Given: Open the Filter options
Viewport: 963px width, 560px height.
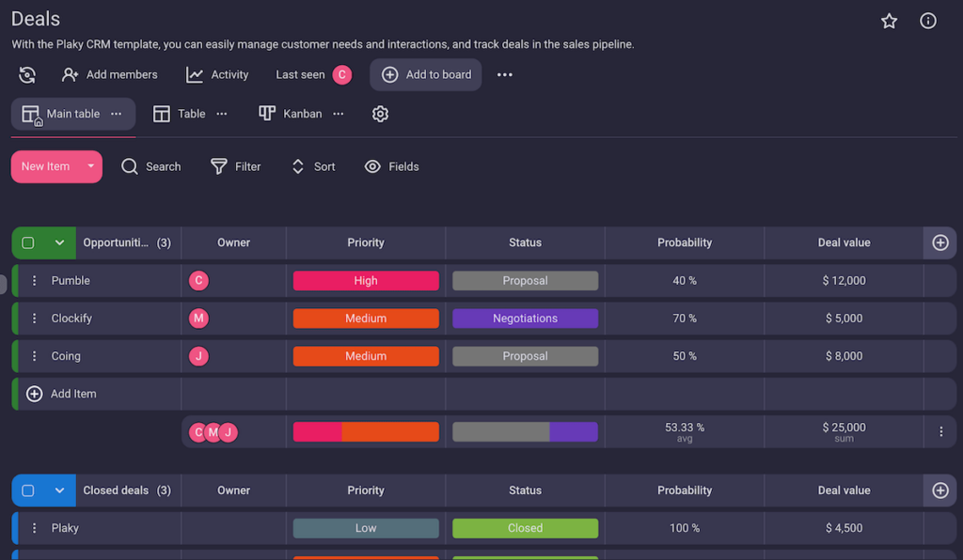Looking at the screenshot, I should (218, 166).
